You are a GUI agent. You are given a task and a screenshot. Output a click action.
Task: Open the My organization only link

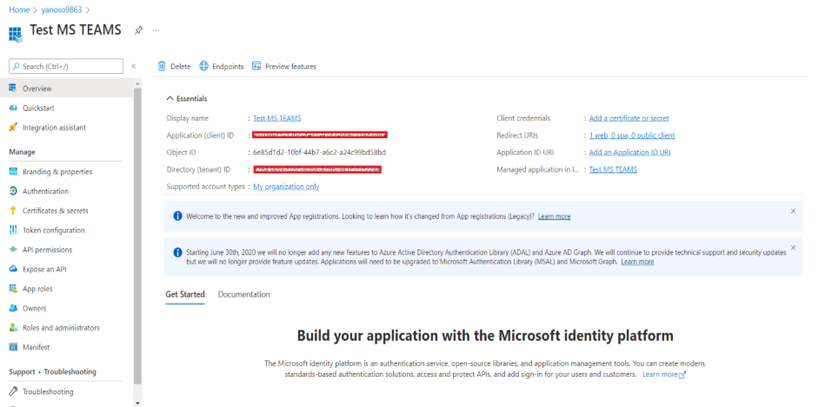pos(286,187)
